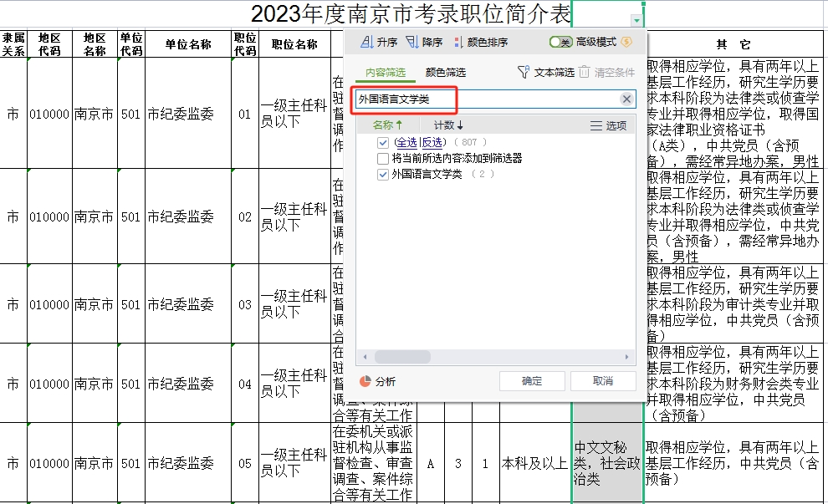The width and height of the screenshot is (828, 504).
Task: Click the 反选 link
Action: (x=432, y=142)
